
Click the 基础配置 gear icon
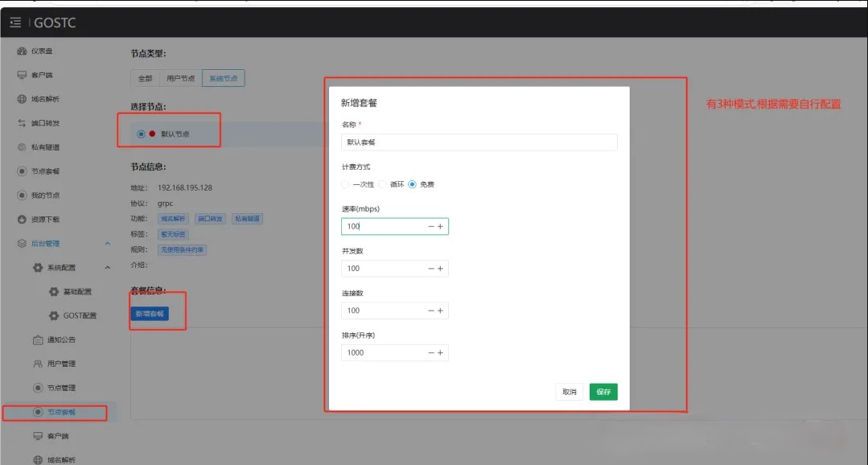pyautogui.click(x=54, y=292)
